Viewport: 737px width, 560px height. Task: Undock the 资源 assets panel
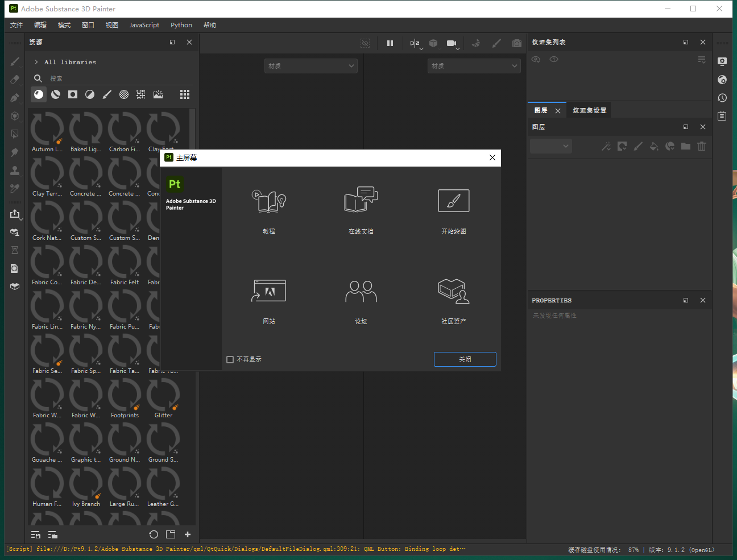[172, 42]
